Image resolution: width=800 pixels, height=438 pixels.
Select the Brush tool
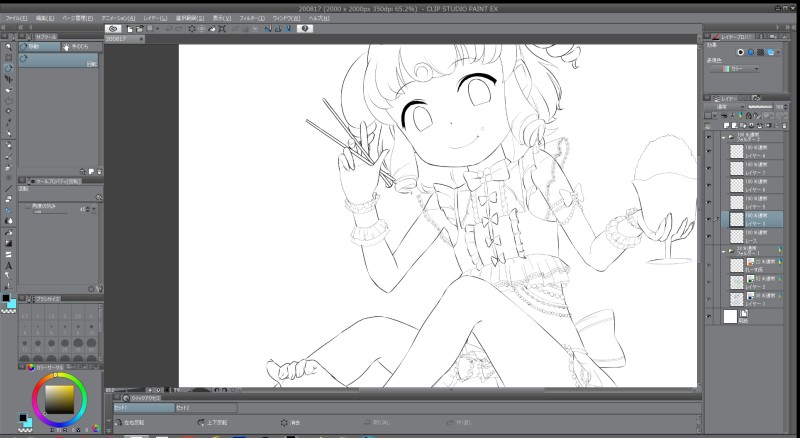[x=8, y=156]
